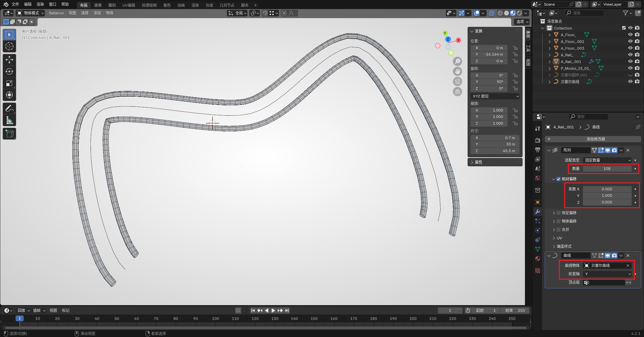Switch to the UV编辑 workspace tab
Screen dimensions: 644x337
click(x=129, y=5)
